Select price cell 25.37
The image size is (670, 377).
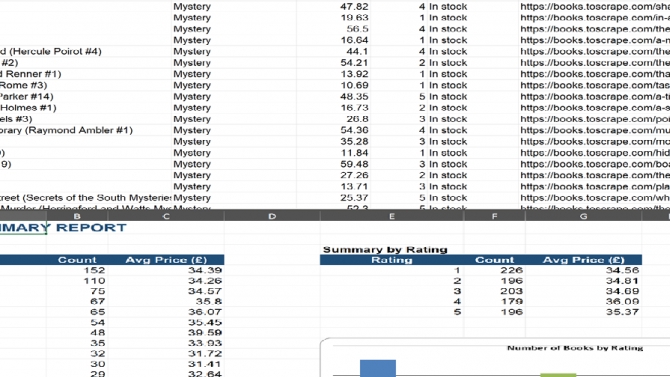click(333, 198)
